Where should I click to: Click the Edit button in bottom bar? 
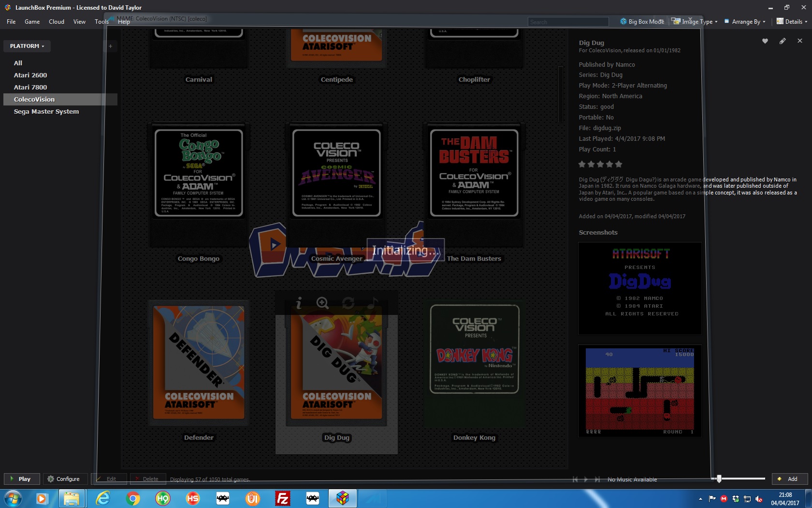tap(109, 479)
